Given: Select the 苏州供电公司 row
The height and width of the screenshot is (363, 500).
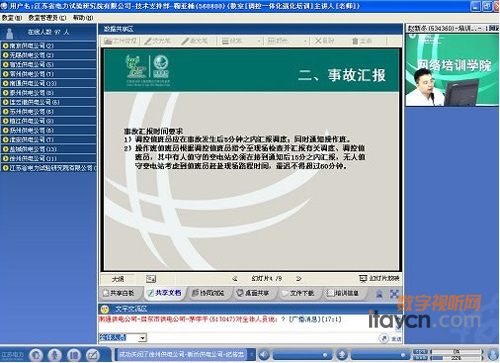Looking at the screenshot, I should [x=48, y=112].
